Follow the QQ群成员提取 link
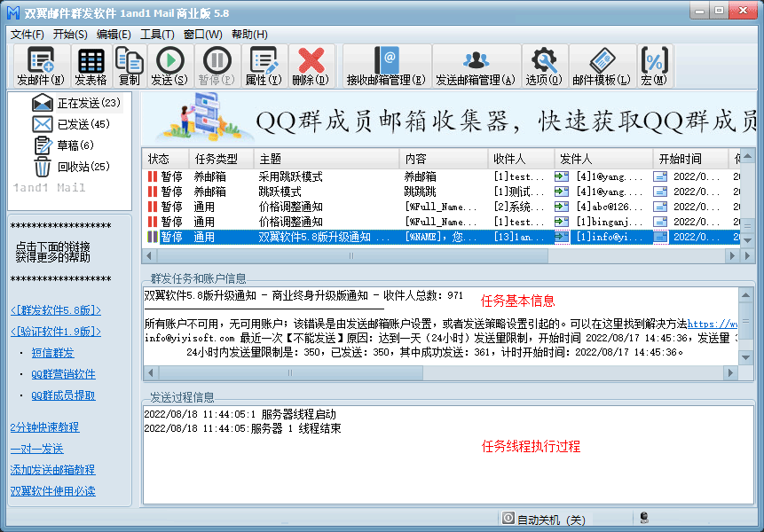This screenshot has height=532, width=764. (63, 395)
